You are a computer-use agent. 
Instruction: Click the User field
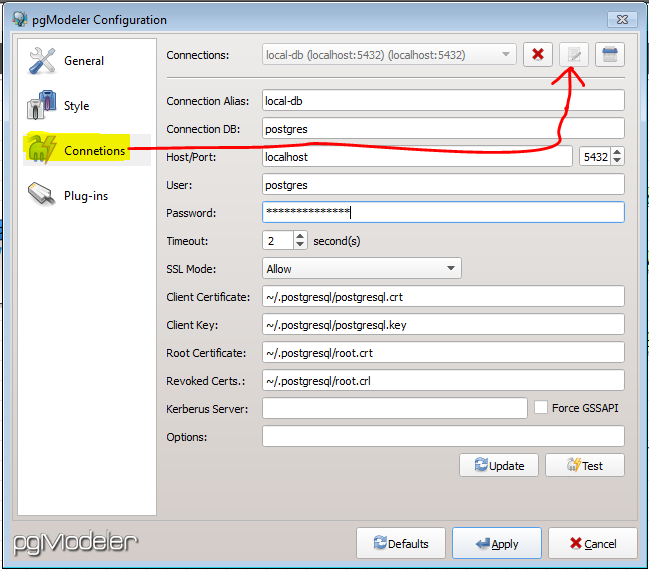pyautogui.click(x=443, y=185)
